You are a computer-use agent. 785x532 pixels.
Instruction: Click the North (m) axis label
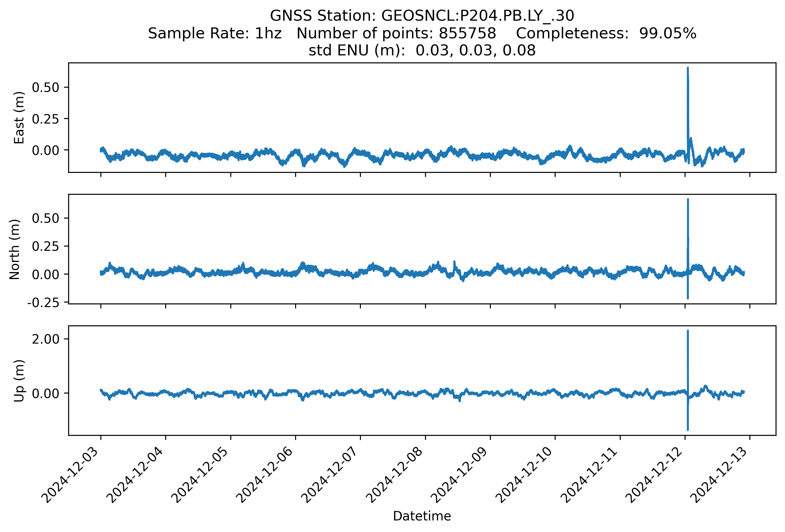point(15,249)
